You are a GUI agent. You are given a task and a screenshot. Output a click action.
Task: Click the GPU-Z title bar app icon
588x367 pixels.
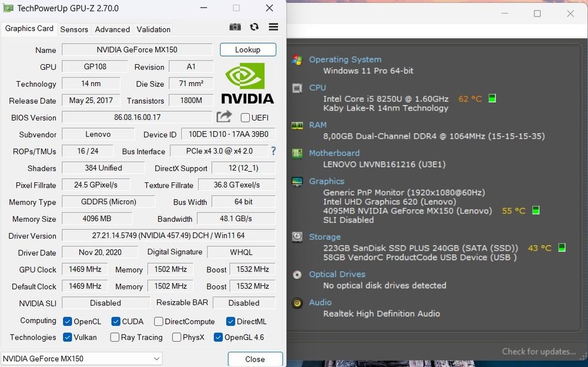pos(8,8)
